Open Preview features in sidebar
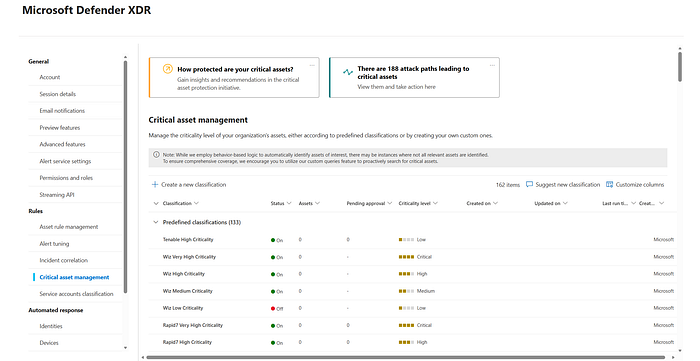 tap(60, 128)
